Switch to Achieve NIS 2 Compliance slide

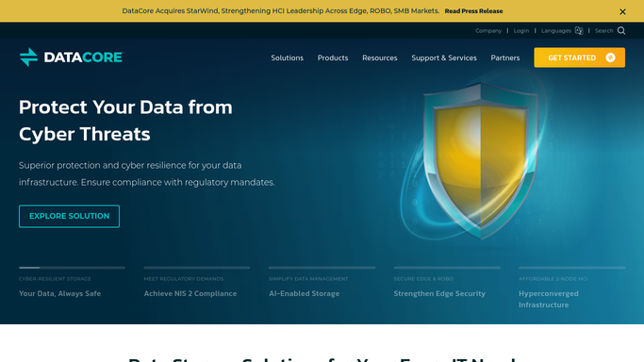[190, 293]
